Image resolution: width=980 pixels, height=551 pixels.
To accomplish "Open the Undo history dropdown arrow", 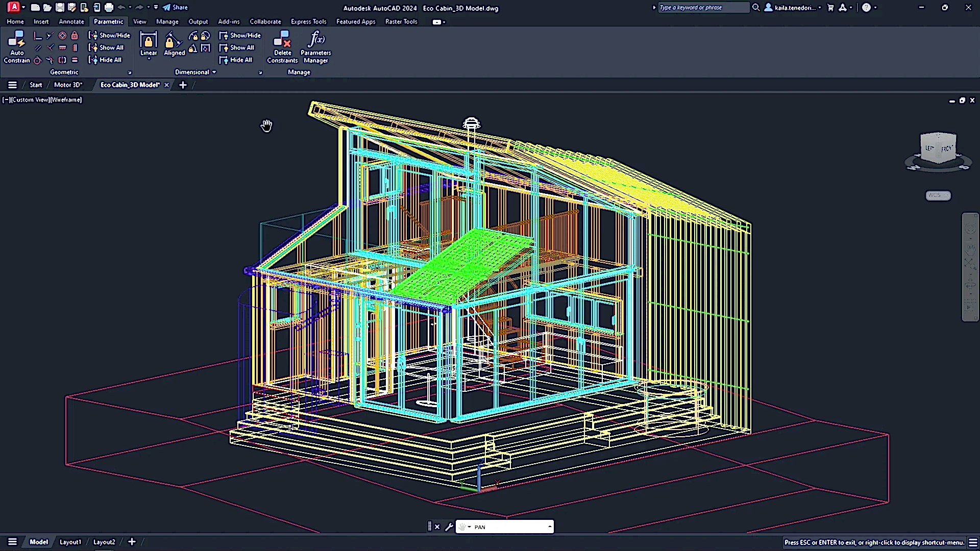I will 130,7.
